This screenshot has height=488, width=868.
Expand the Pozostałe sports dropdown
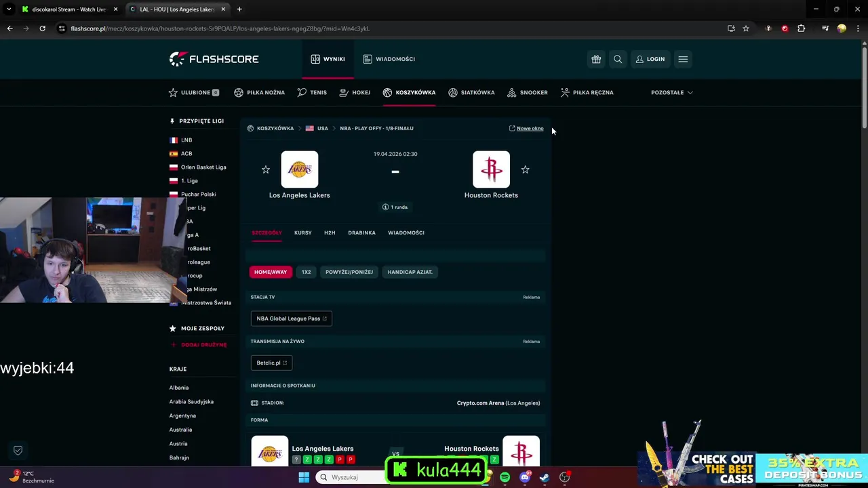[x=671, y=92]
